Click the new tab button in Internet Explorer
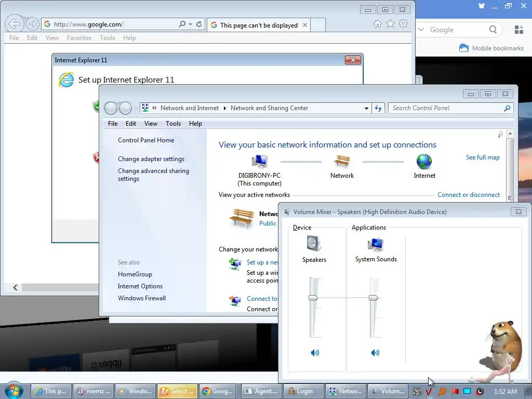 (317, 25)
